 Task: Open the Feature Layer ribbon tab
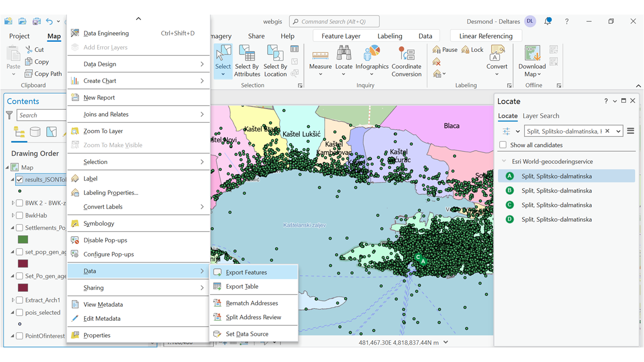pos(341,36)
